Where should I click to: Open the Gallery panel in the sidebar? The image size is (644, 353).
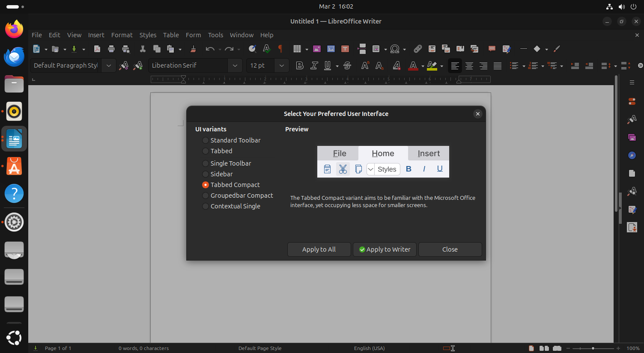tap(632, 137)
